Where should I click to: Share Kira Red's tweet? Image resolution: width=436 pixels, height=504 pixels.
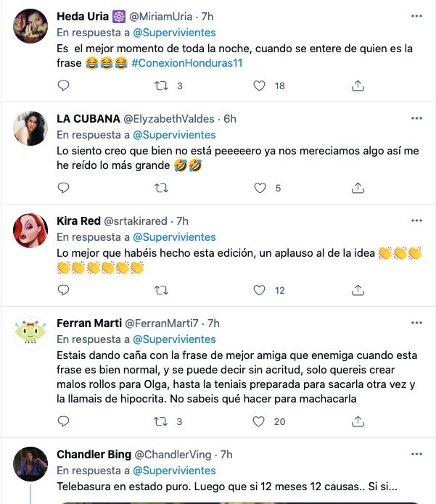click(x=357, y=290)
